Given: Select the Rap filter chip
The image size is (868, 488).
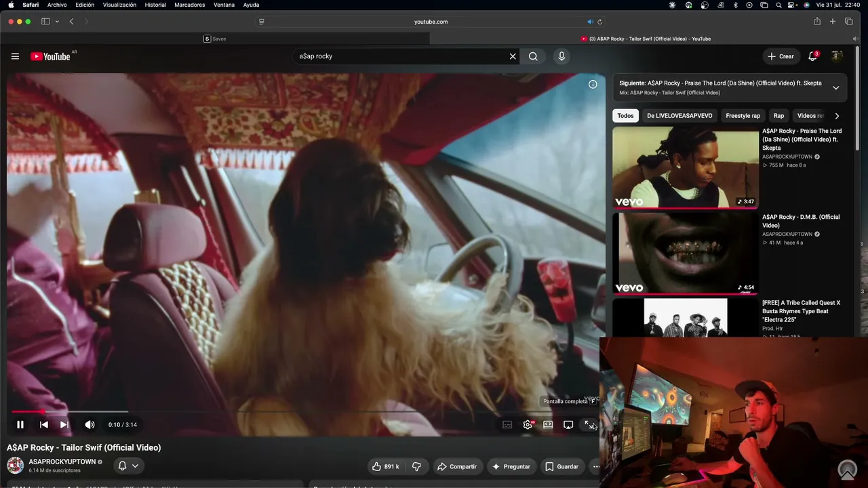Looking at the screenshot, I should pos(778,116).
